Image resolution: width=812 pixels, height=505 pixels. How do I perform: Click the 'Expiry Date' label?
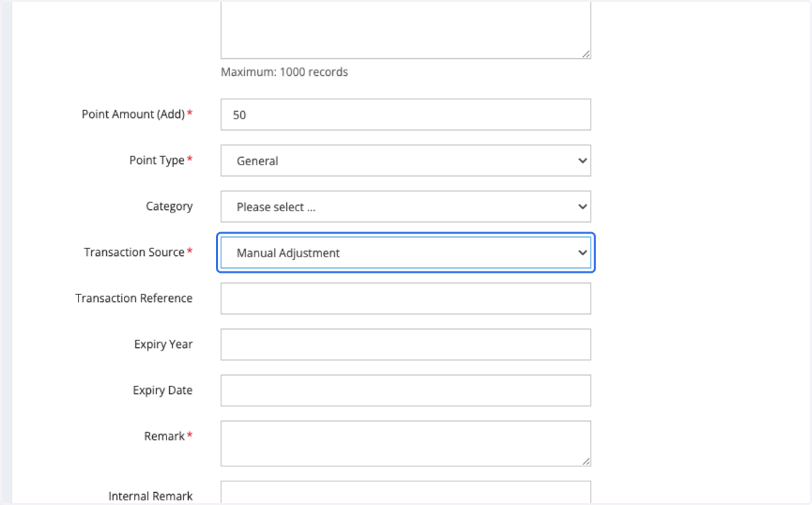click(162, 390)
